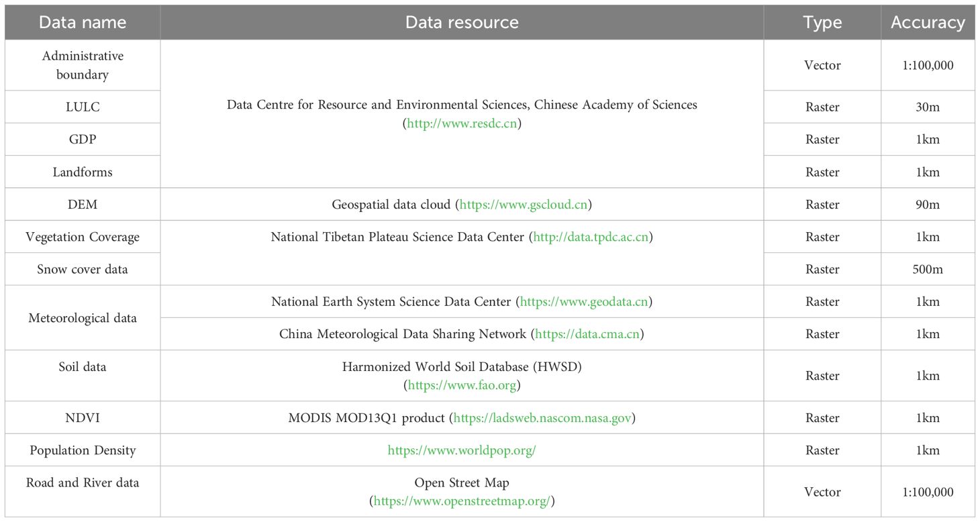Image resolution: width=980 pixels, height=522 pixels.
Task: Click "Raster" in the NDVI row
Action: pyautogui.click(x=822, y=418)
